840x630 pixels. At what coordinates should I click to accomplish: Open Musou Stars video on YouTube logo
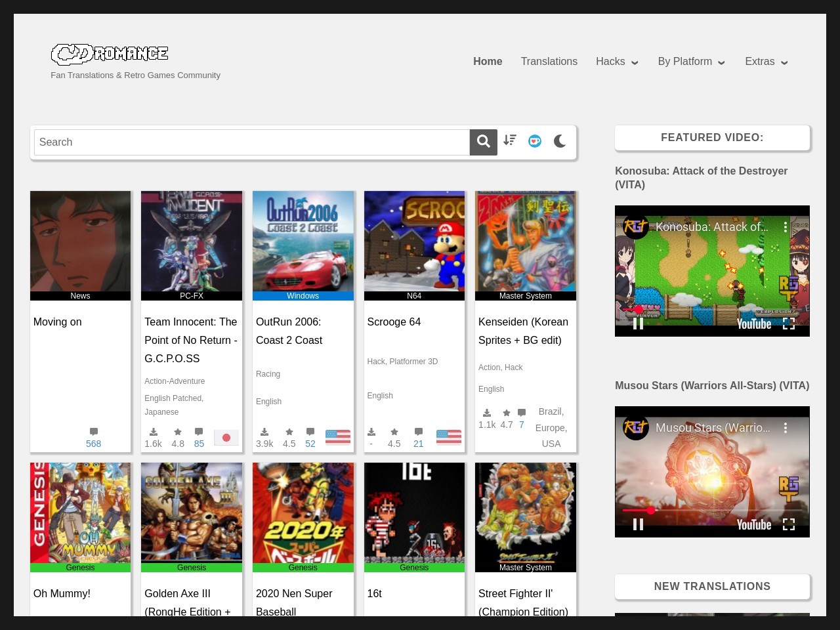(x=754, y=524)
